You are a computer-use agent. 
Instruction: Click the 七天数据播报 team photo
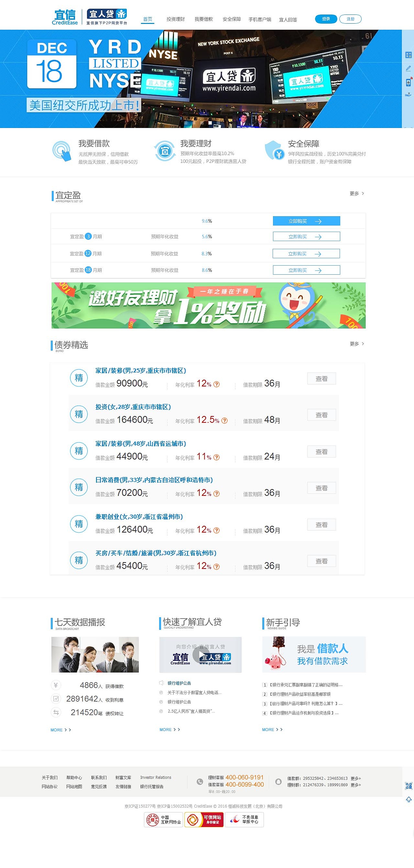coord(95,655)
